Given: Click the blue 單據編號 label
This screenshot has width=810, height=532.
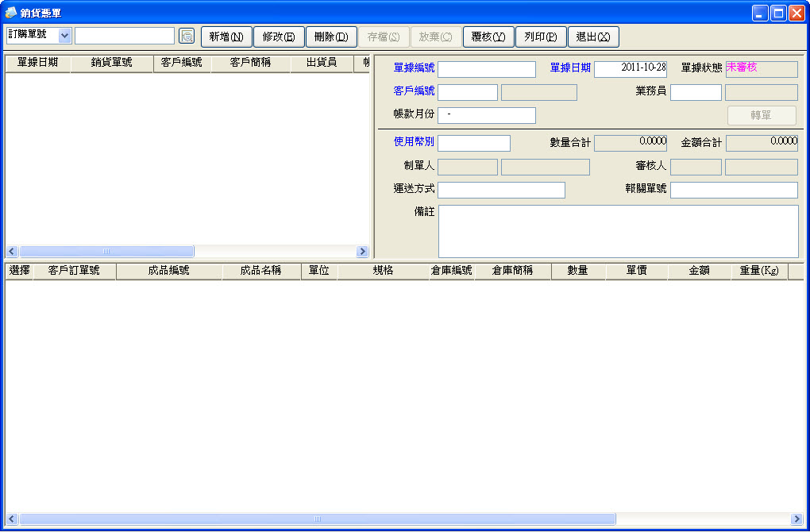Looking at the screenshot, I should click(414, 67).
